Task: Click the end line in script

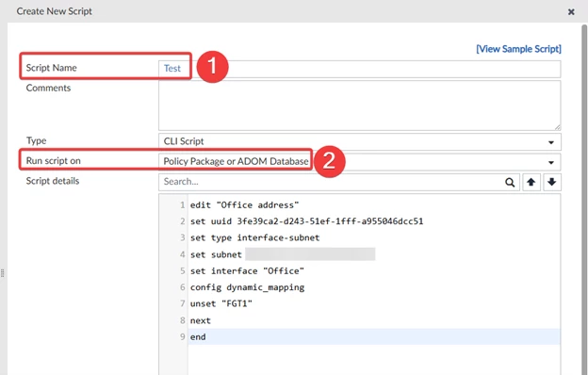Action: click(x=198, y=336)
